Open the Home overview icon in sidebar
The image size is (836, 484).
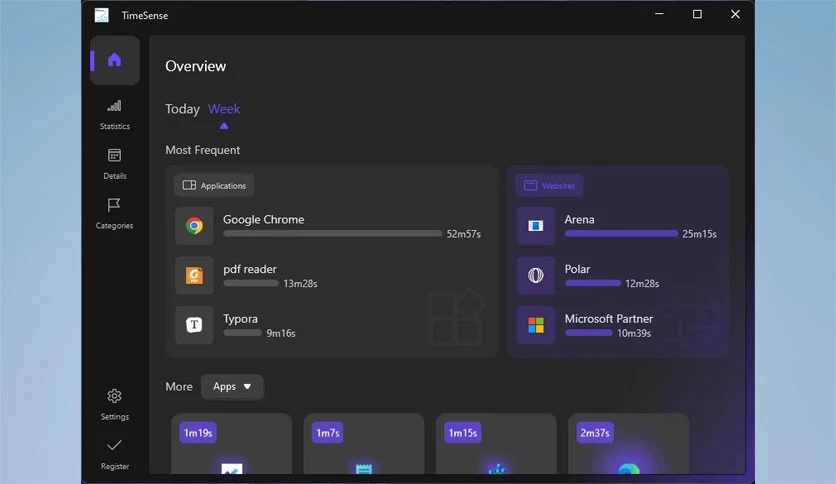point(115,60)
